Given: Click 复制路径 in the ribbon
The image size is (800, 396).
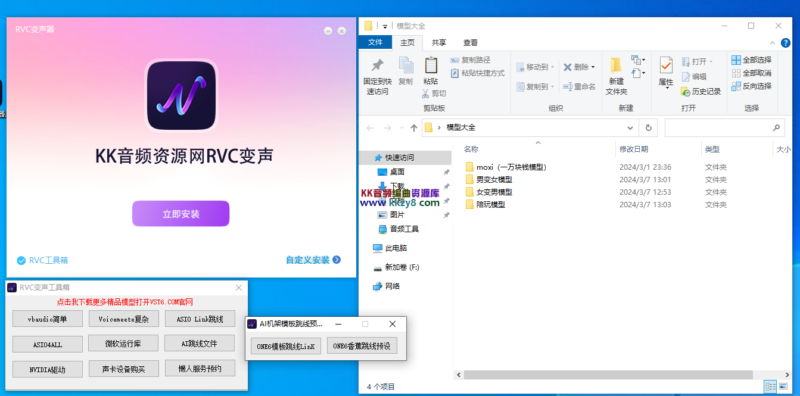Looking at the screenshot, I should pos(470,60).
